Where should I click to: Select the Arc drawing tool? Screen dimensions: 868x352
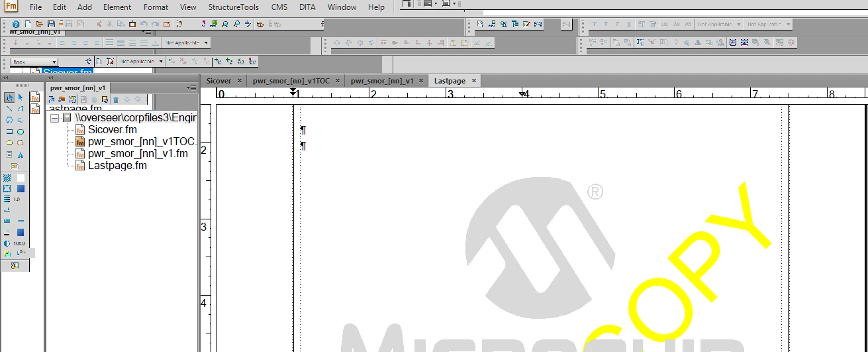pyautogui.click(x=21, y=109)
